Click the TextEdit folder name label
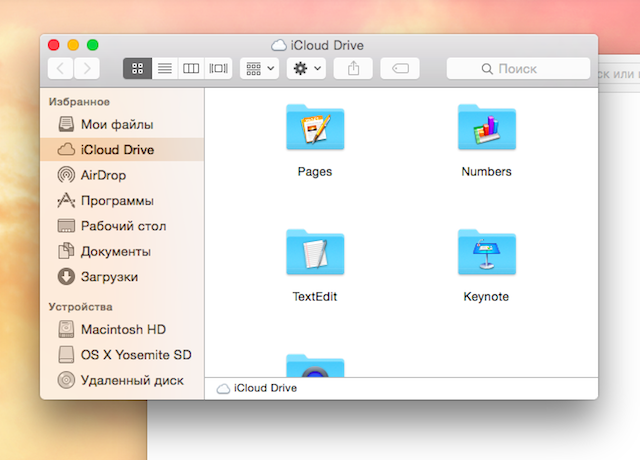 315,296
